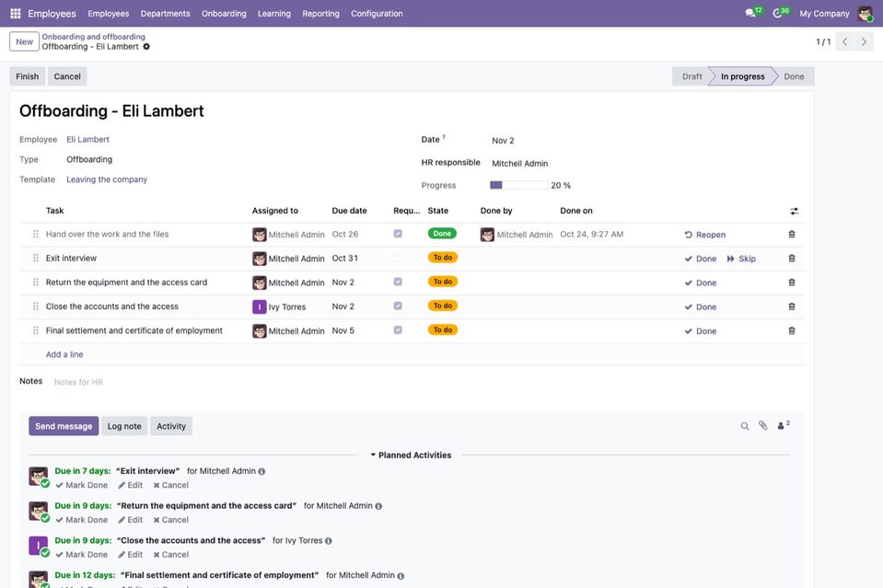Click the paperclip attachments icon
Screen dimensions: 883x588
[763, 426]
